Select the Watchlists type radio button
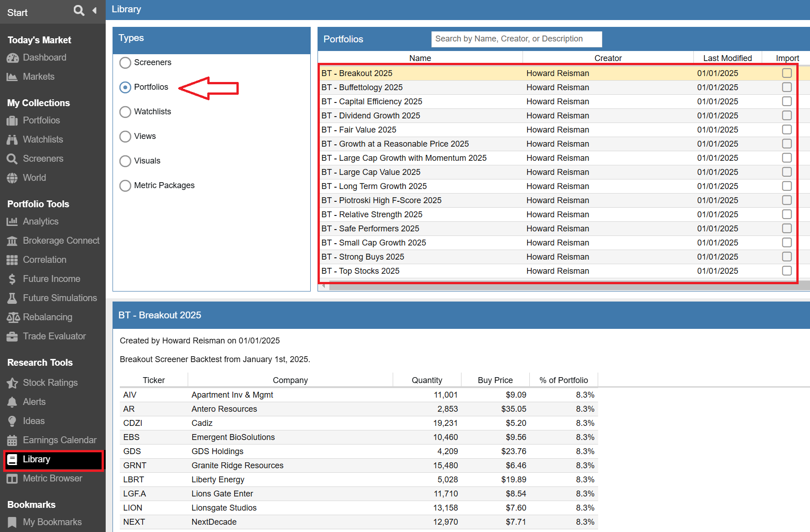This screenshot has height=532, width=810. point(125,112)
